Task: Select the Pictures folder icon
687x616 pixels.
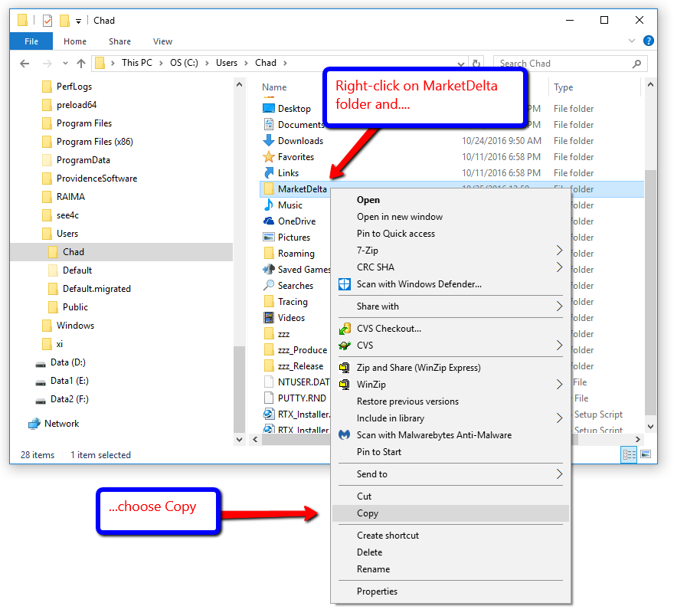Action: point(269,238)
